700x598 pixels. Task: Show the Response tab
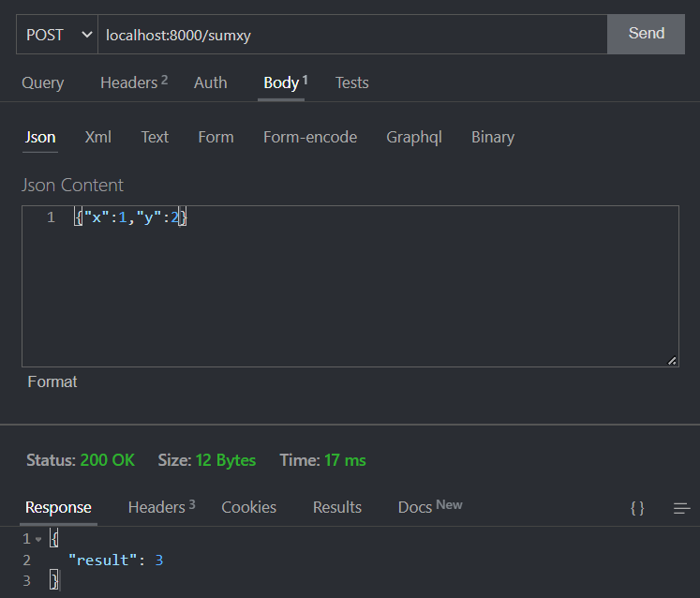pyautogui.click(x=58, y=507)
